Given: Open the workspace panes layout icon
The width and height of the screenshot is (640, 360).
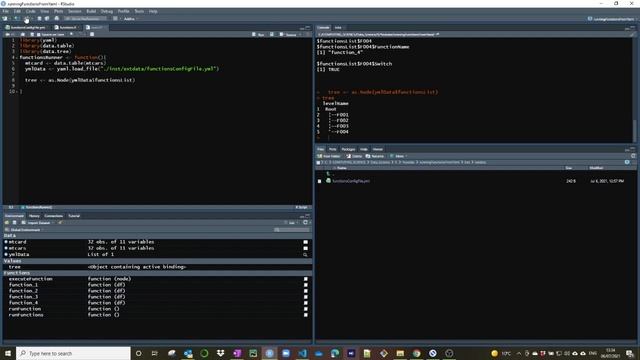Looking at the screenshot, I should [116, 18].
